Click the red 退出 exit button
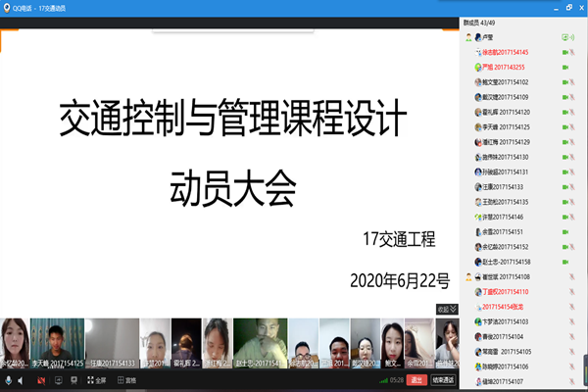Image resolution: width=588 pixels, height=392 pixels. 416,379
